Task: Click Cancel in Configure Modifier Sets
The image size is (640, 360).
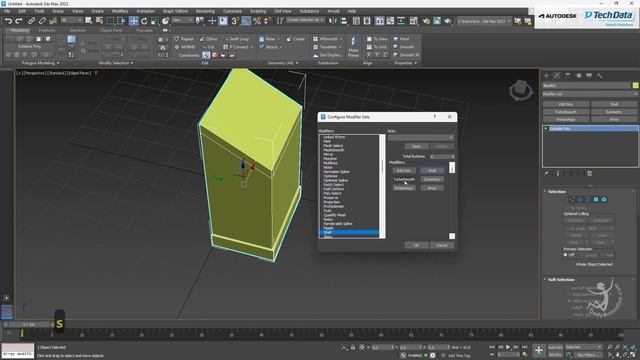Action: click(x=442, y=245)
